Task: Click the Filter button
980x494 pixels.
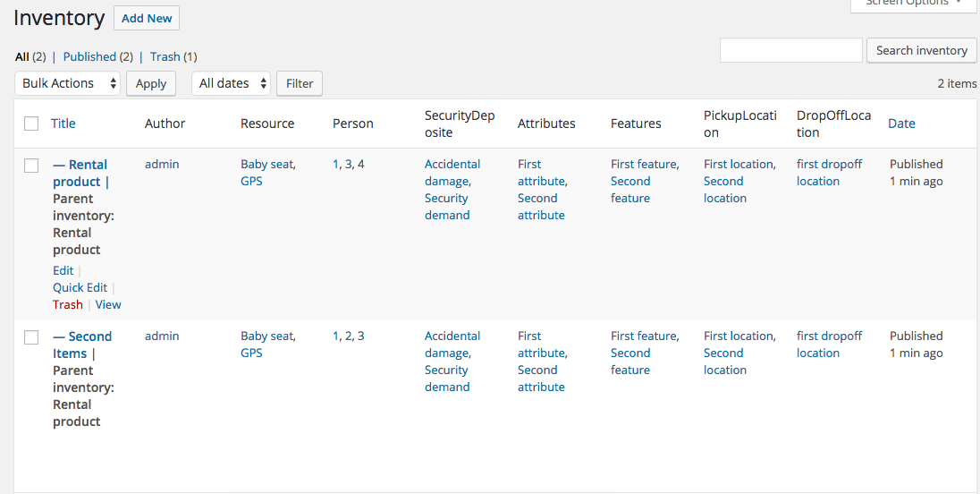Action: pyautogui.click(x=300, y=83)
